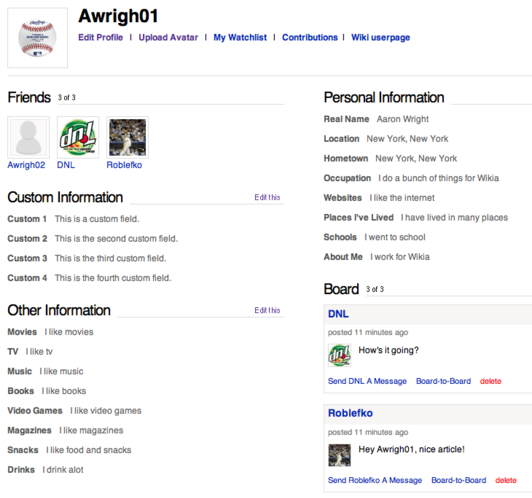Click Roblefko's baseball photo avatar in Friends
Viewport: 532px width, 498px height.
128,137
